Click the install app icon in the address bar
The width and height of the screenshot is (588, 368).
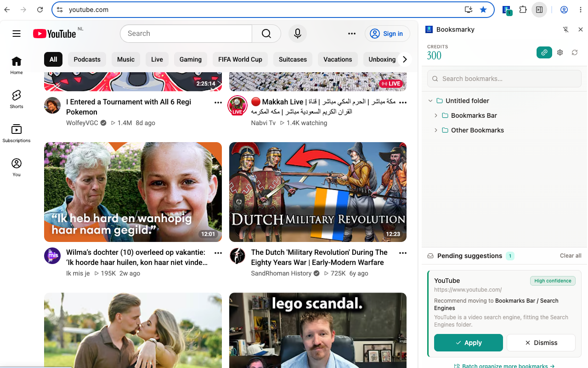pyautogui.click(x=469, y=10)
